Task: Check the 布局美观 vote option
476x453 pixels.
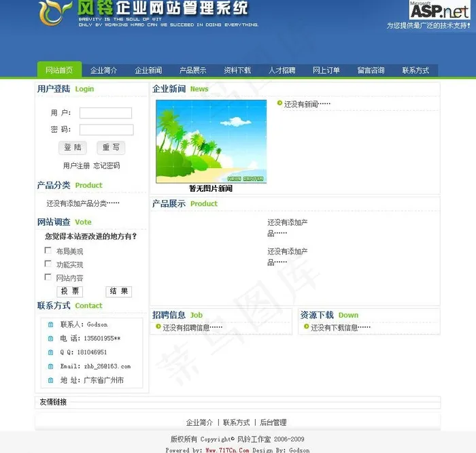Action: (48, 250)
